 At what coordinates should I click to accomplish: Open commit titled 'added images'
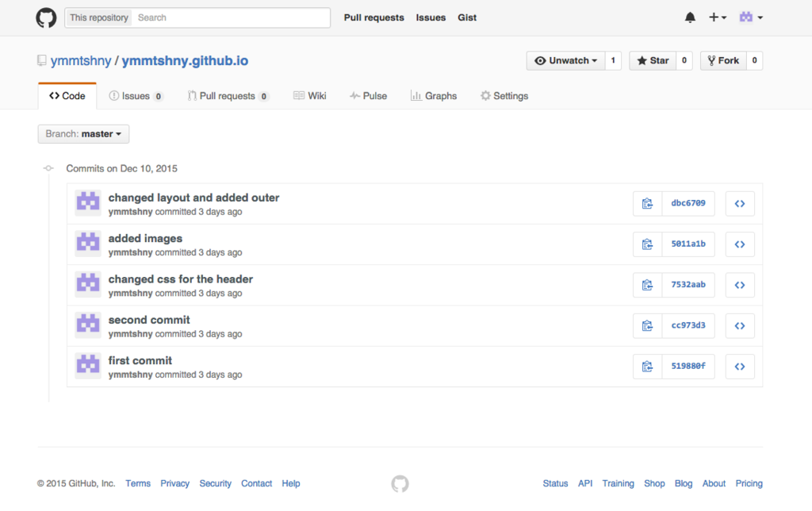(x=146, y=238)
